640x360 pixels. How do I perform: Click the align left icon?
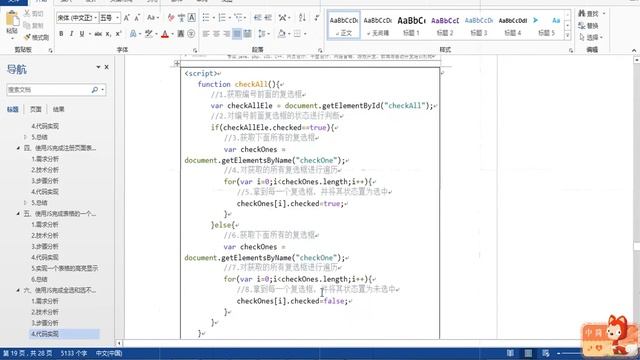[x=206, y=34]
